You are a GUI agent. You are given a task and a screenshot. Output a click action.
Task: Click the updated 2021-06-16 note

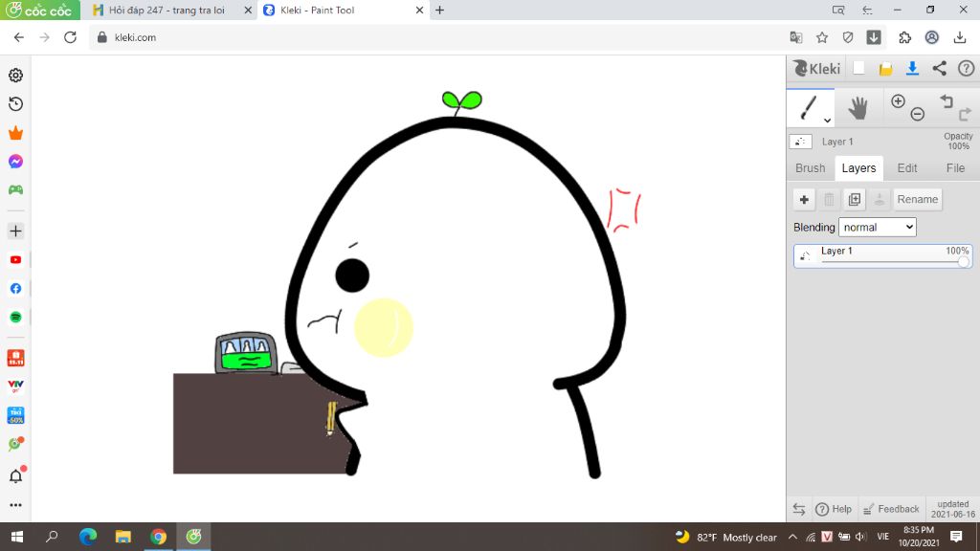(952, 509)
